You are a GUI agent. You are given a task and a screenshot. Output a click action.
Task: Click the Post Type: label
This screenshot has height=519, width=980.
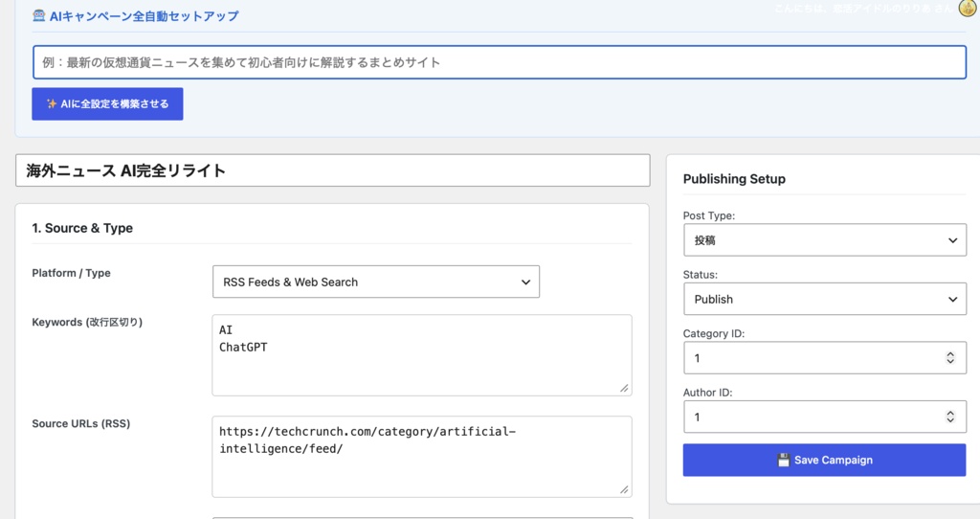(709, 215)
